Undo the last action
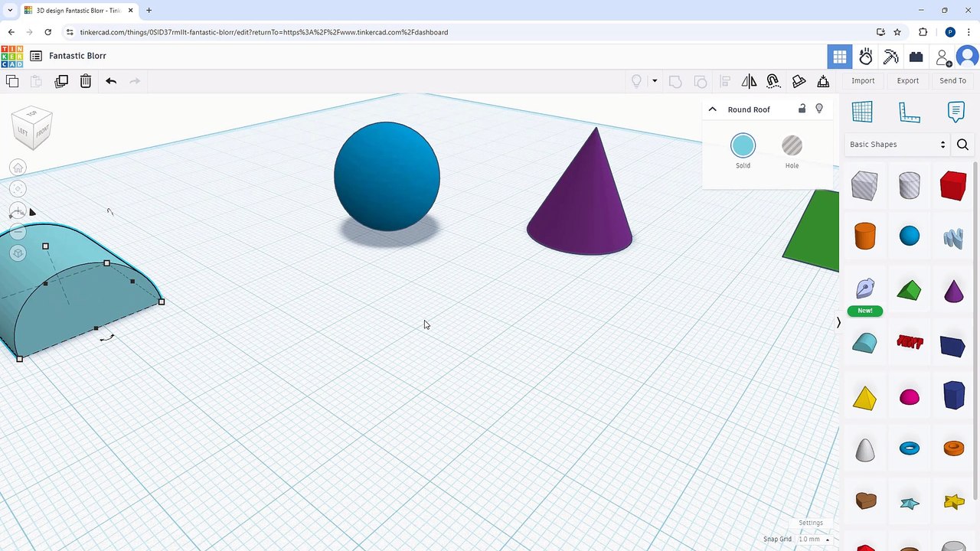Viewport: 980px width, 551px height. click(111, 81)
